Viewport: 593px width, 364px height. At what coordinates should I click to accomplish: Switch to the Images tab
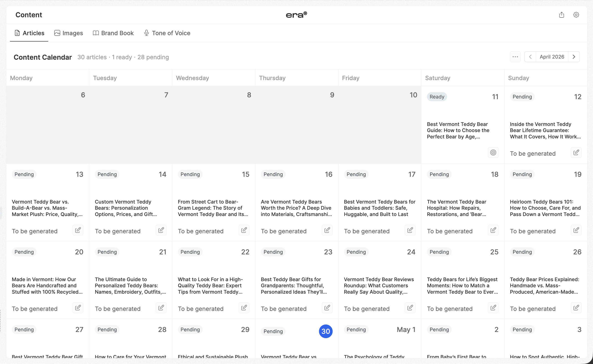[69, 33]
